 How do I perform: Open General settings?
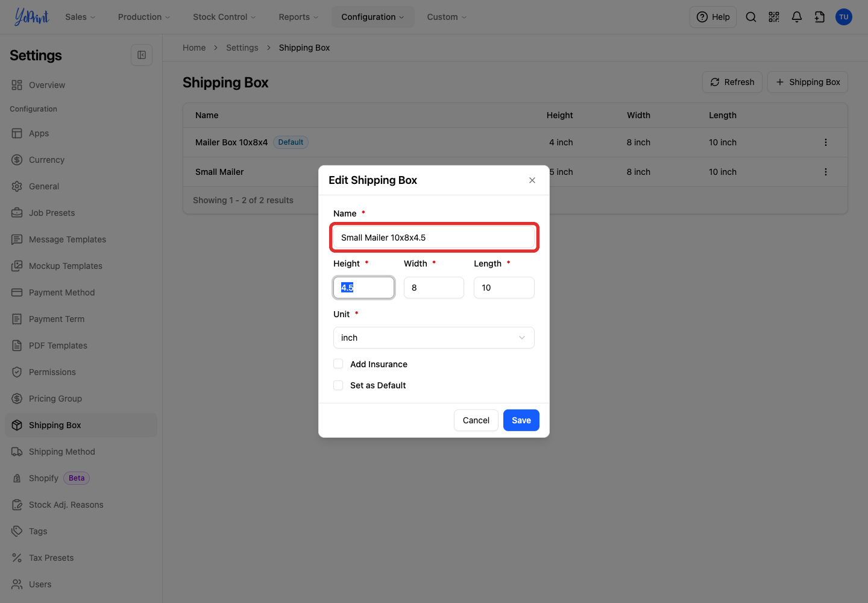click(x=81, y=186)
